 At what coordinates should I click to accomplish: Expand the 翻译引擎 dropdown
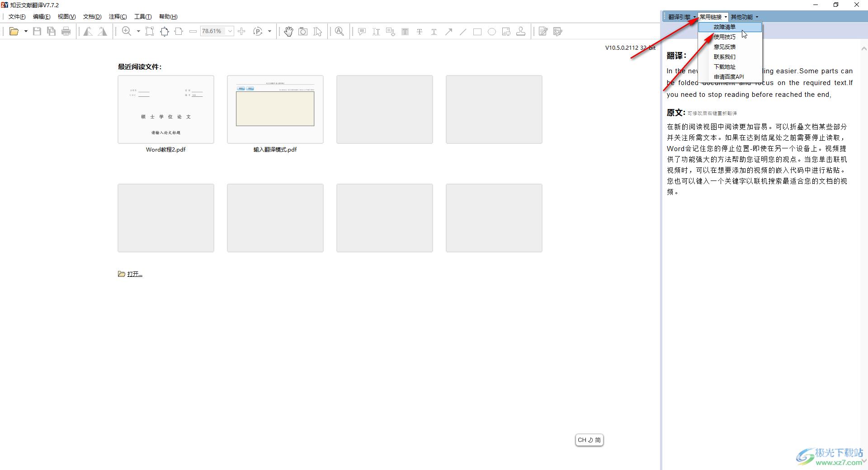point(682,17)
